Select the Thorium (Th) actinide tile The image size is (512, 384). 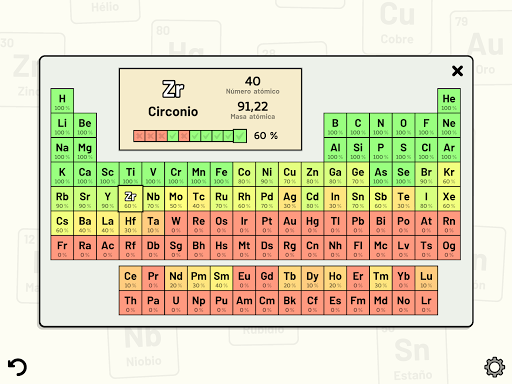tap(130, 303)
